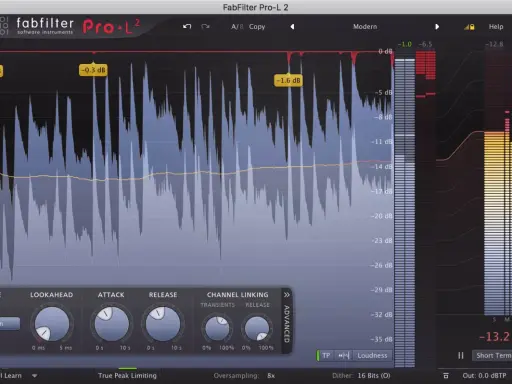Click the style button left of Lookahead
The height and width of the screenshot is (384, 512).
coord(9,323)
